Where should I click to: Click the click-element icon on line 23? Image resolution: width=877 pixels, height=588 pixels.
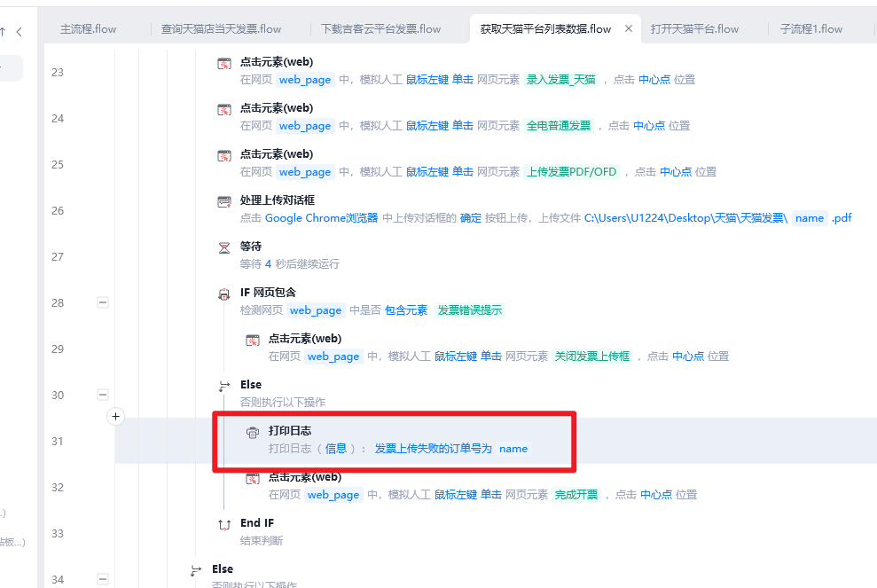tap(224, 64)
